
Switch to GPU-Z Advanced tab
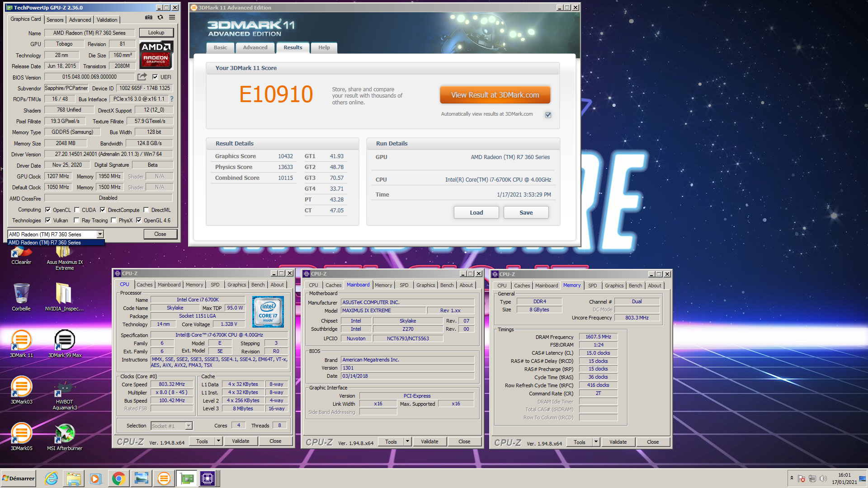coord(80,19)
